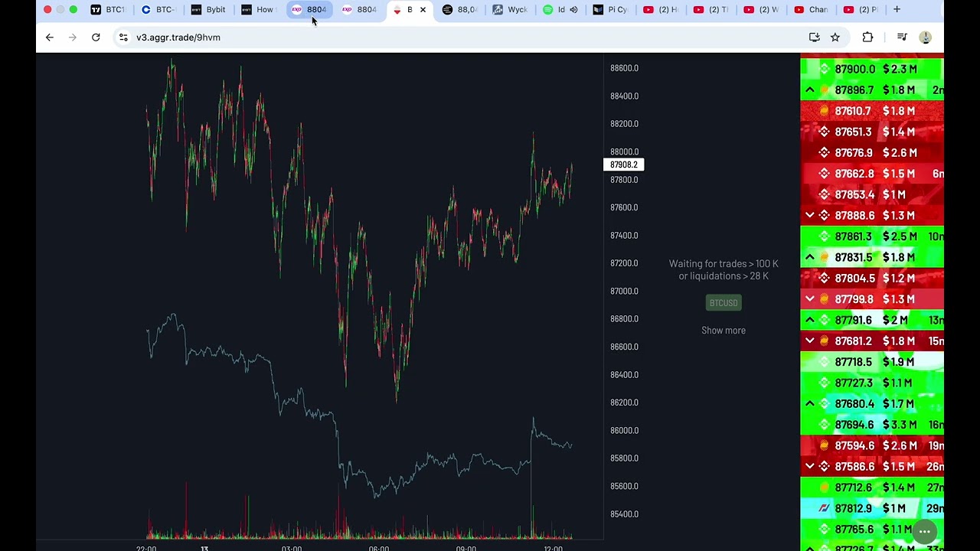Open the site information icon in the address bar
980x551 pixels.
[x=123, y=37]
